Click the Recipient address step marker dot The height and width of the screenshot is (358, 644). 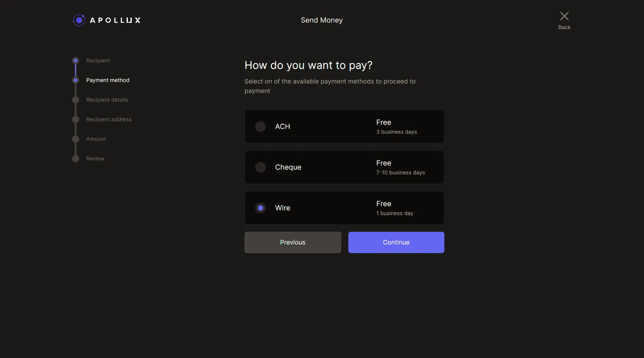pos(76,119)
